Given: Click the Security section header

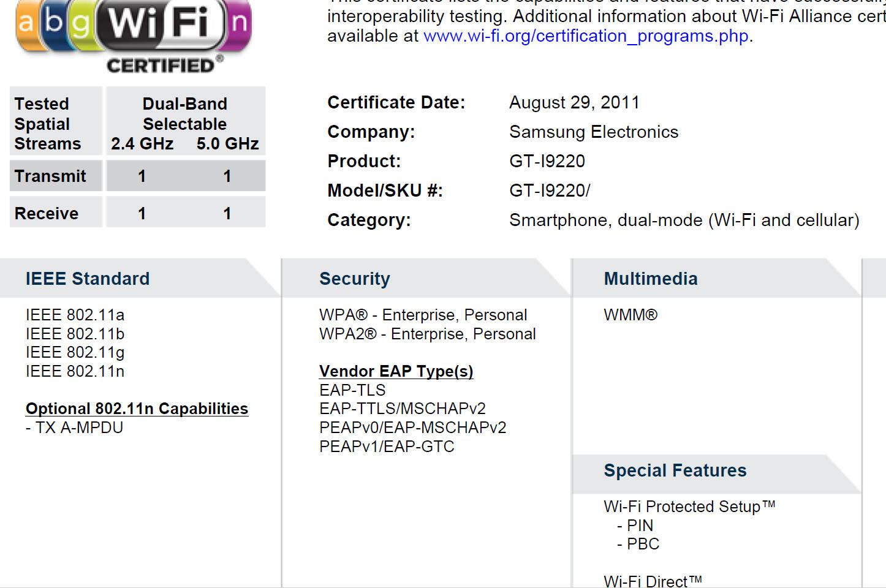Looking at the screenshot, I should 354,279.
